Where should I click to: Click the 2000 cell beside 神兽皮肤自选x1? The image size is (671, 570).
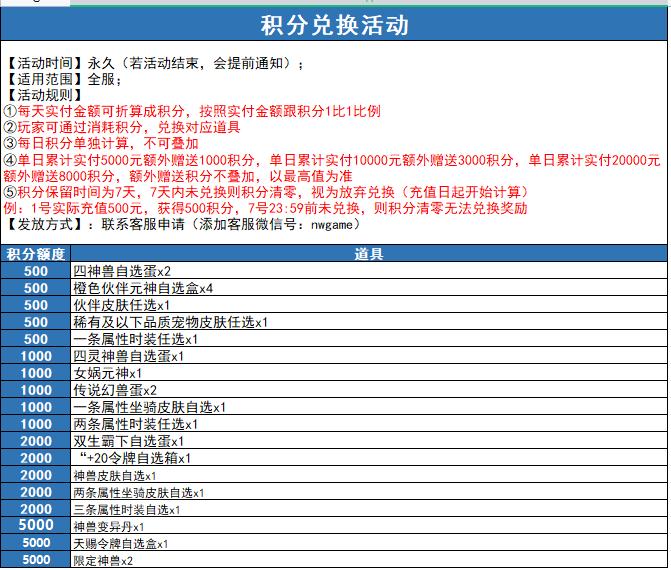point(36,475)
